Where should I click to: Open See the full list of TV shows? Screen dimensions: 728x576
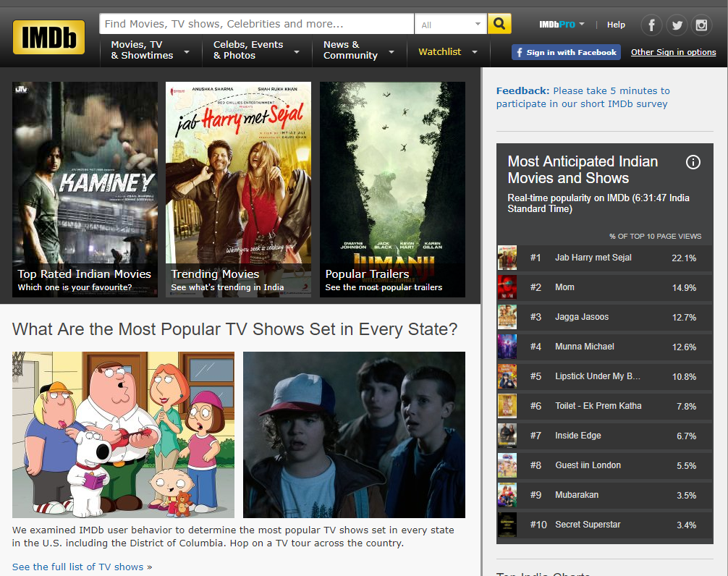(78, 567)
